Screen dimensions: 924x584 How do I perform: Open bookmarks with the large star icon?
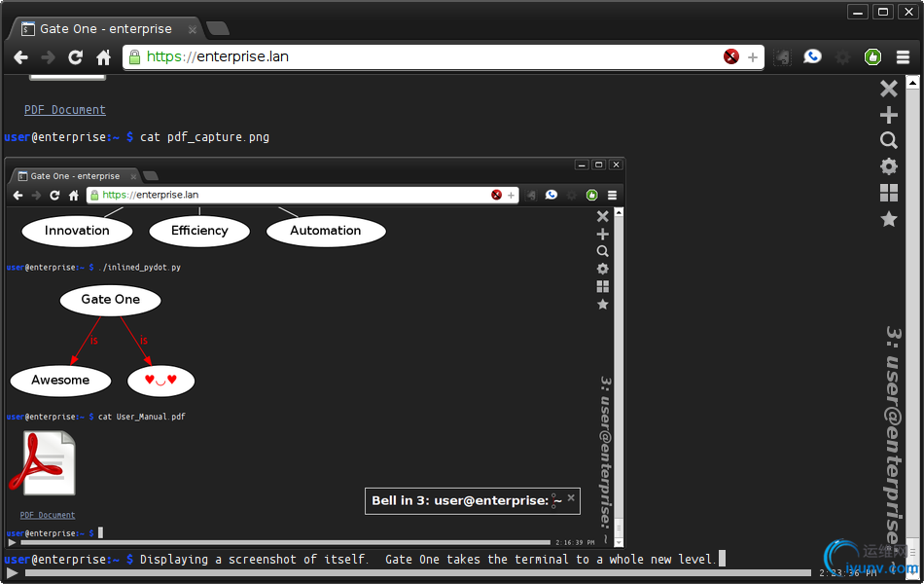(x=889, y=219)
